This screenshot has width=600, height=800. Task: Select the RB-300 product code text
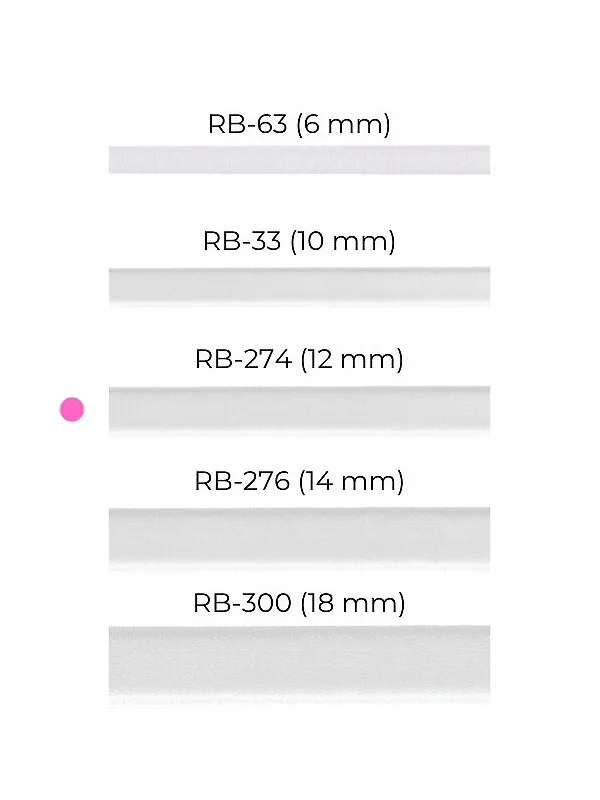tap(244, 604)
